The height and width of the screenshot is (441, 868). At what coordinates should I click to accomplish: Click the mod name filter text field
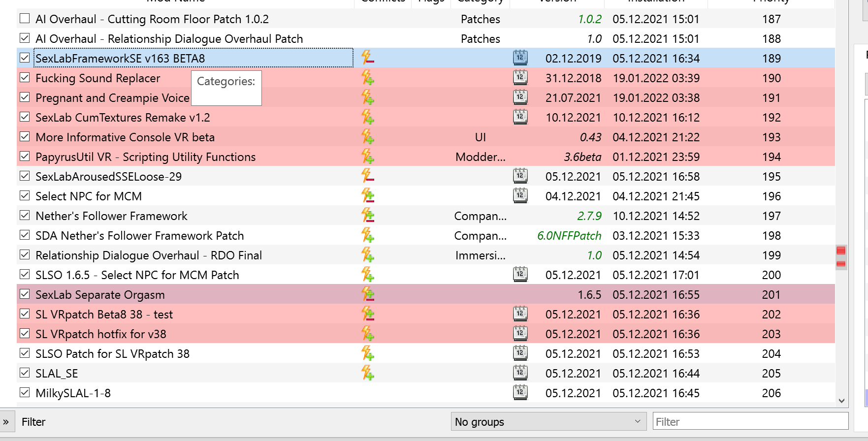[750, 422]
